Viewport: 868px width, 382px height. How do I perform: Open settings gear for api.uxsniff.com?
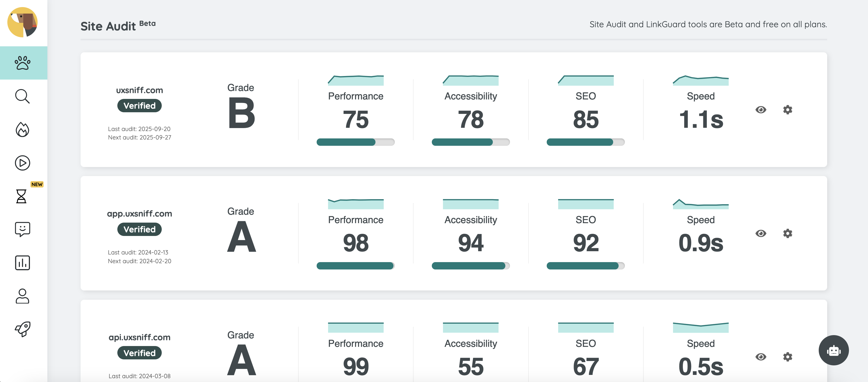[x=787, y=357]
